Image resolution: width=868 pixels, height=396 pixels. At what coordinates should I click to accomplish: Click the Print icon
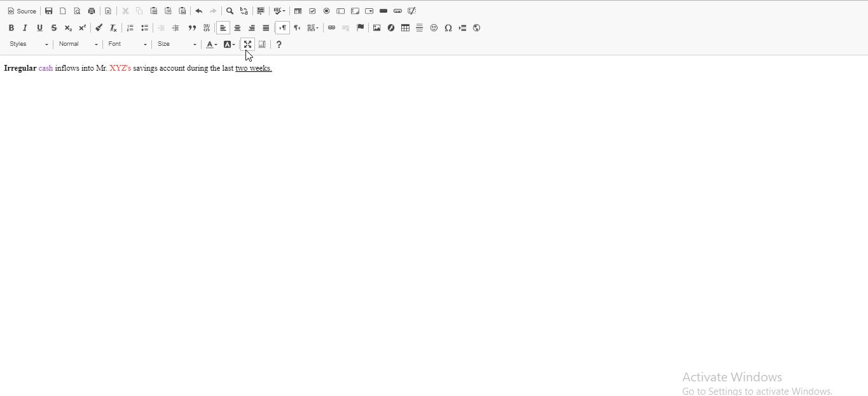coord(92,11)
